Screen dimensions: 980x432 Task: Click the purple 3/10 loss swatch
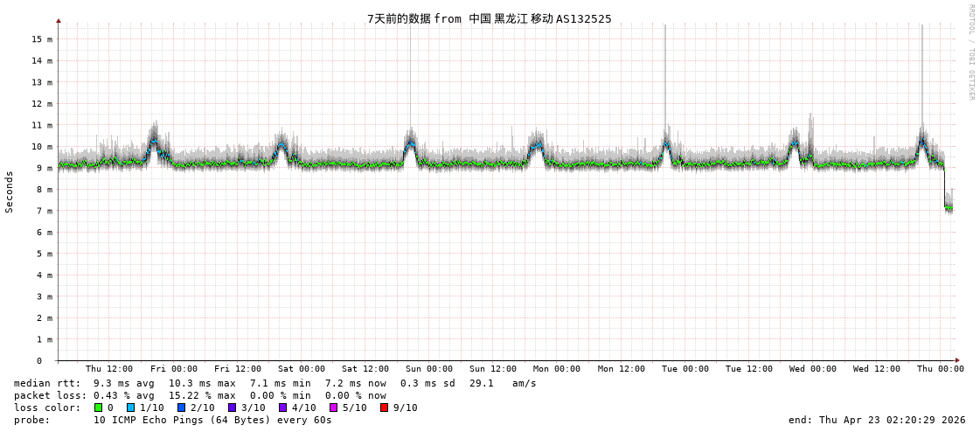[x=233, y=408]
